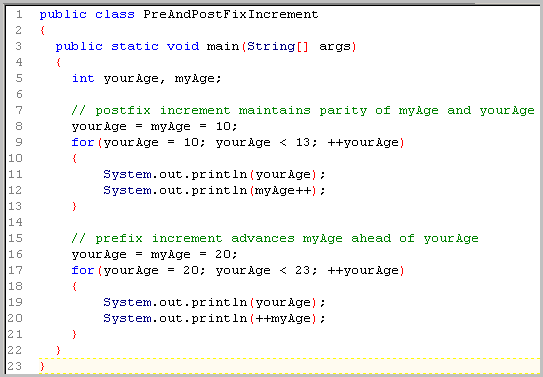Image resolution: width=543 pixels, height=377 pixels.
Task: Click line number 1 in the gutter
Action: pos(19,15)
